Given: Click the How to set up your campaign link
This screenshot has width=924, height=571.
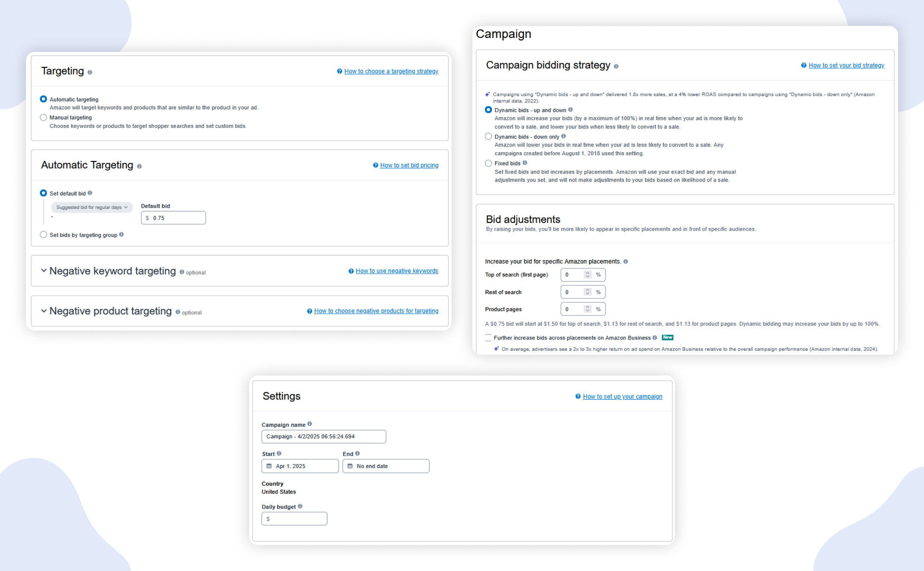Looking at the screenshot, I should click(x=622, y=396).
